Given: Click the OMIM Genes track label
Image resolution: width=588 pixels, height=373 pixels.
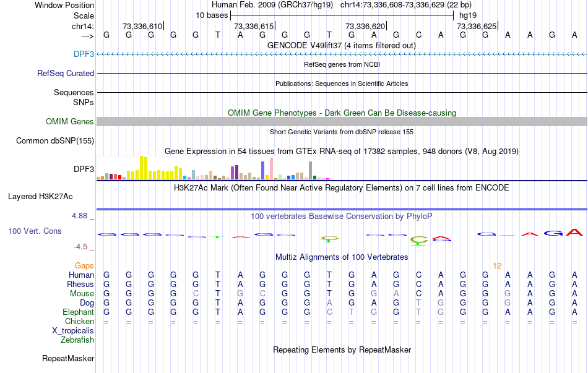Looking at the screenshot, I should 69,121.
